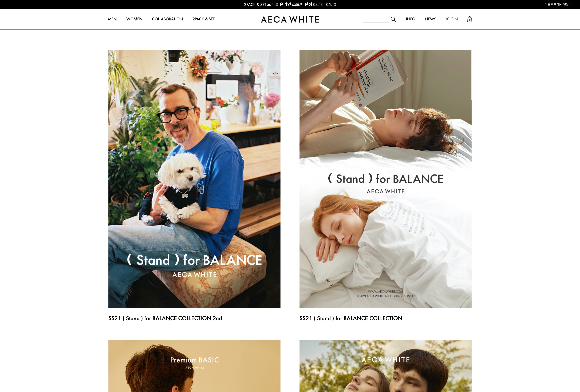Open the NEWS page
This screenshot has height=392, width=580.
pyautogui.click(x=430, y=19)
